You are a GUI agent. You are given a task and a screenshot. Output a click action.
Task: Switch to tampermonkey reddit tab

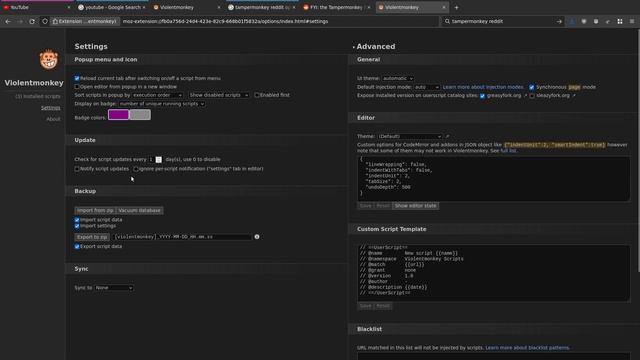(x=262, y=7)
